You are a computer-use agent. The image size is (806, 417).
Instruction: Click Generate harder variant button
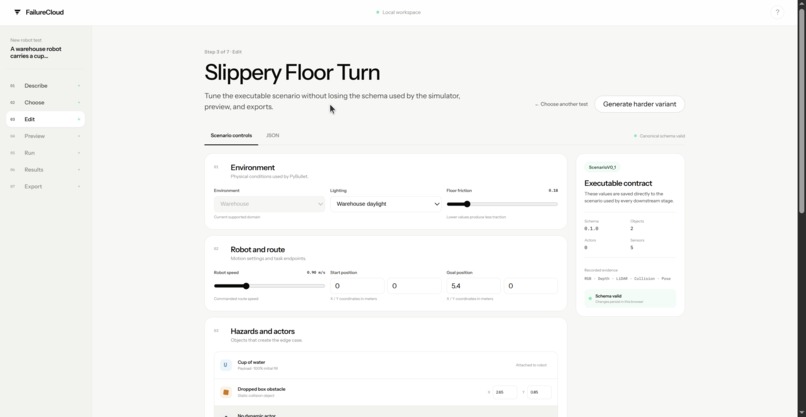tap(639, 104)
